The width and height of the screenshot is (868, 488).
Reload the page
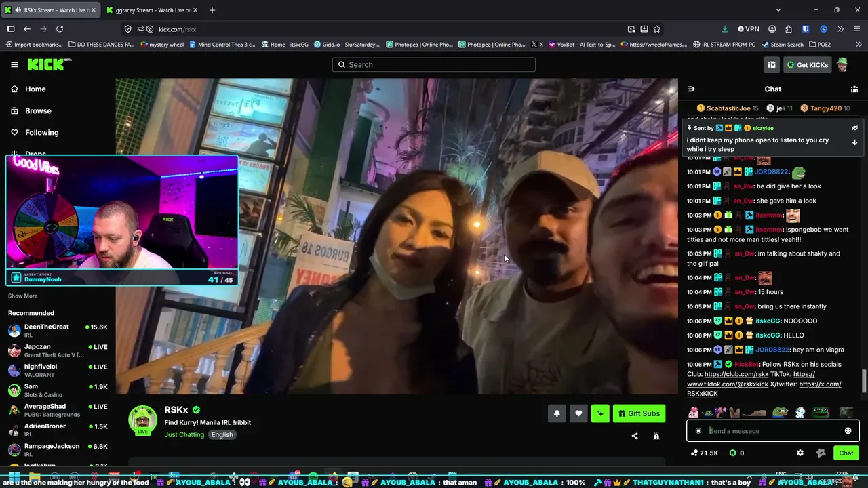coord(60,29)
